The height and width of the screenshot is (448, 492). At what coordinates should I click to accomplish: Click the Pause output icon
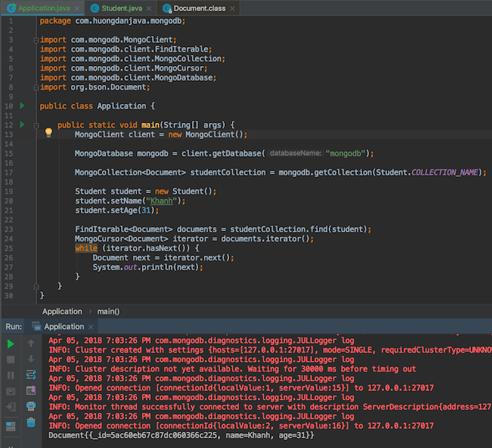pyautogui.click(x=11, y=375)
